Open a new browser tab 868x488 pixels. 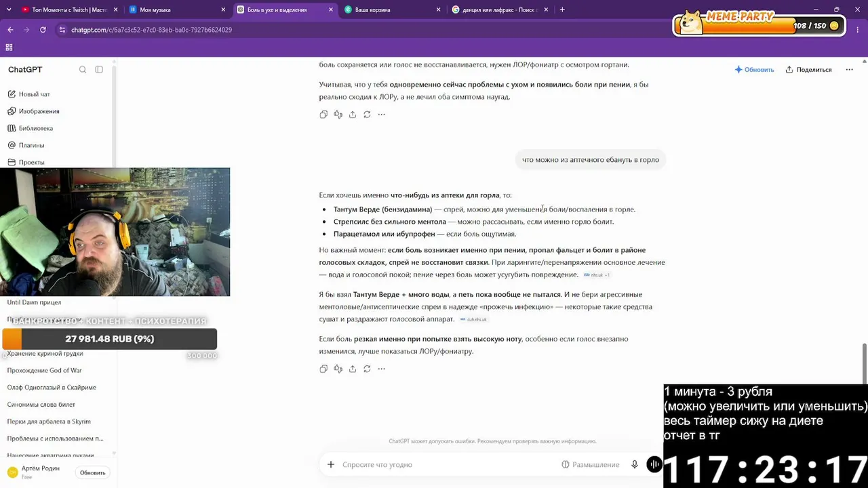click(x=562, y=9)
